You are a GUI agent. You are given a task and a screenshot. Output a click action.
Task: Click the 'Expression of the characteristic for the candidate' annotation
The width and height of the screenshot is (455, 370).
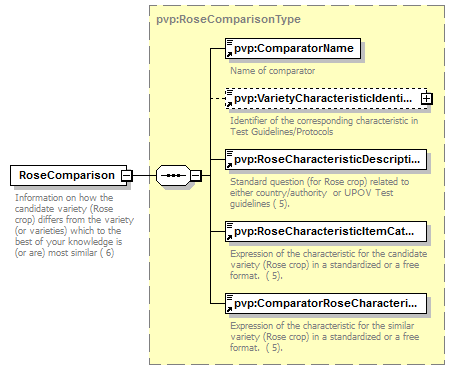coord(328,265)
